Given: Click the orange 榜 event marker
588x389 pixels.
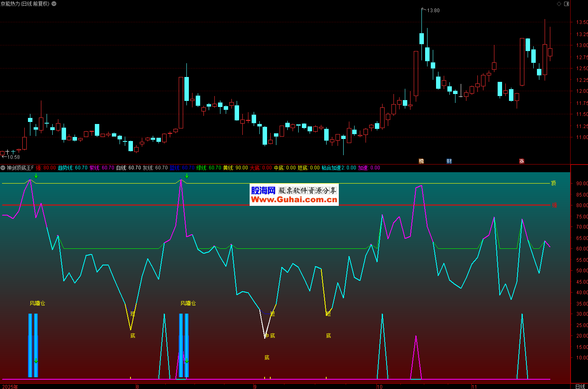Looking at the screenshot, I should pos(421,161).
